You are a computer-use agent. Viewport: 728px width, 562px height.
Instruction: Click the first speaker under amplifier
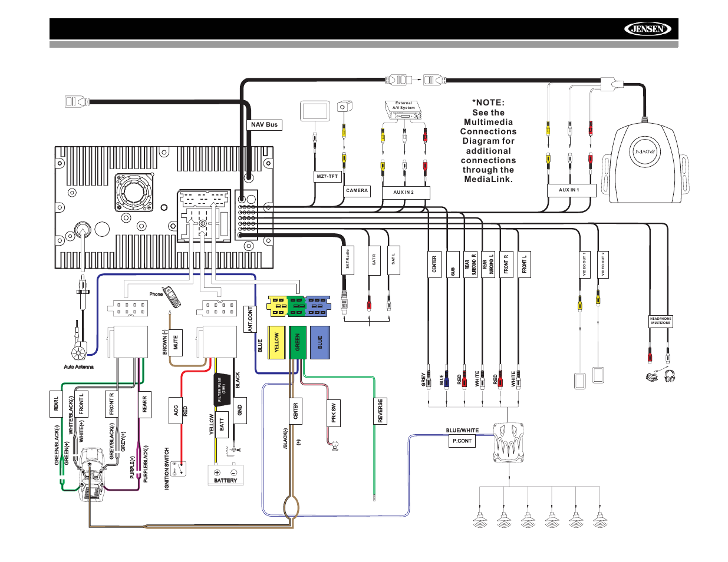[x=480, y=520]
